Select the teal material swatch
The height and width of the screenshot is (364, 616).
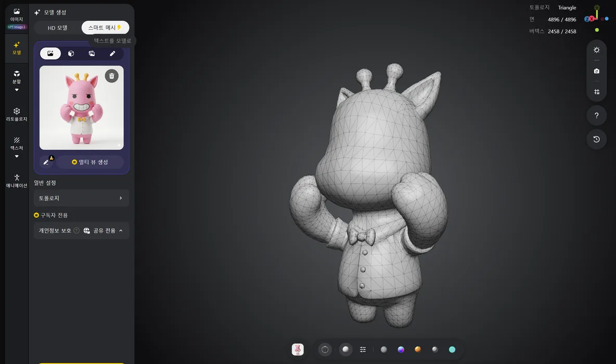tap(452, 349)
